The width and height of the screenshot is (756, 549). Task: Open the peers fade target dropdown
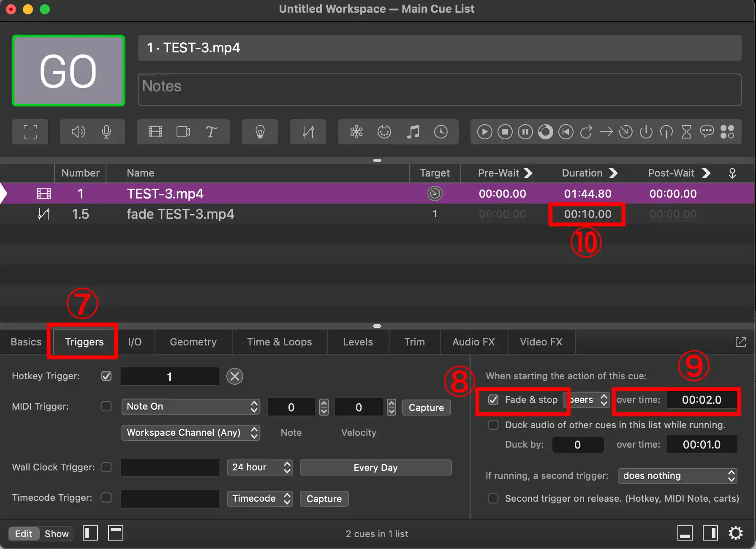588,400
